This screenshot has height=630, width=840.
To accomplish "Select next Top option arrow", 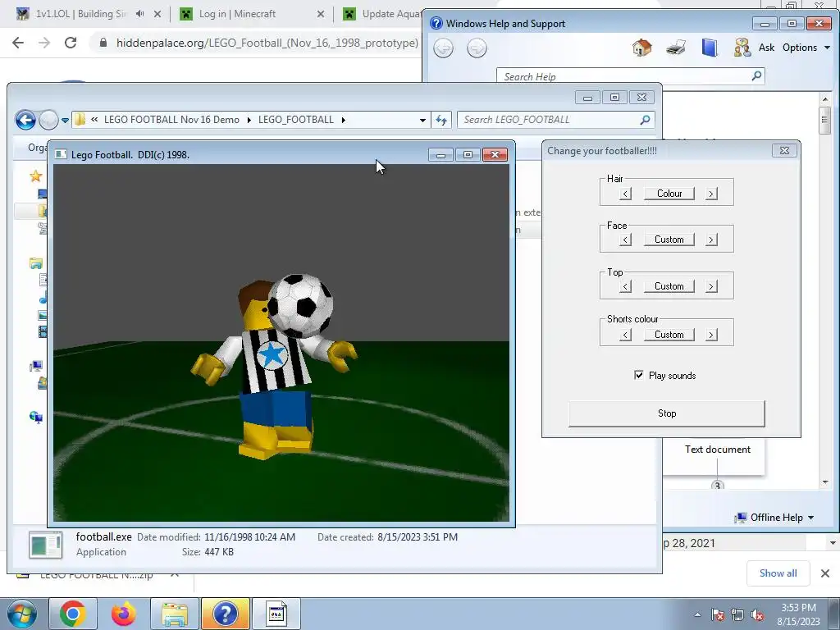I will click(711, 286).
